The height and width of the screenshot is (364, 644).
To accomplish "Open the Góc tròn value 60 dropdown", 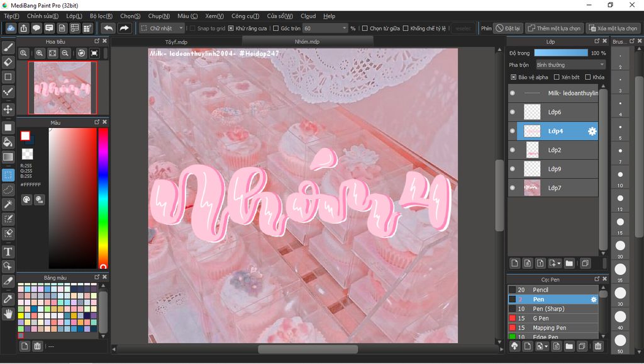I will click(x=325, y=28).
